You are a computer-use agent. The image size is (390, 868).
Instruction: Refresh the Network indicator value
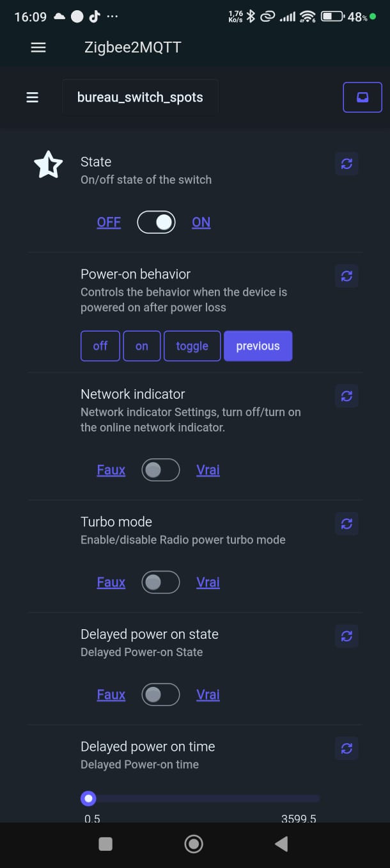click(347, 396)
